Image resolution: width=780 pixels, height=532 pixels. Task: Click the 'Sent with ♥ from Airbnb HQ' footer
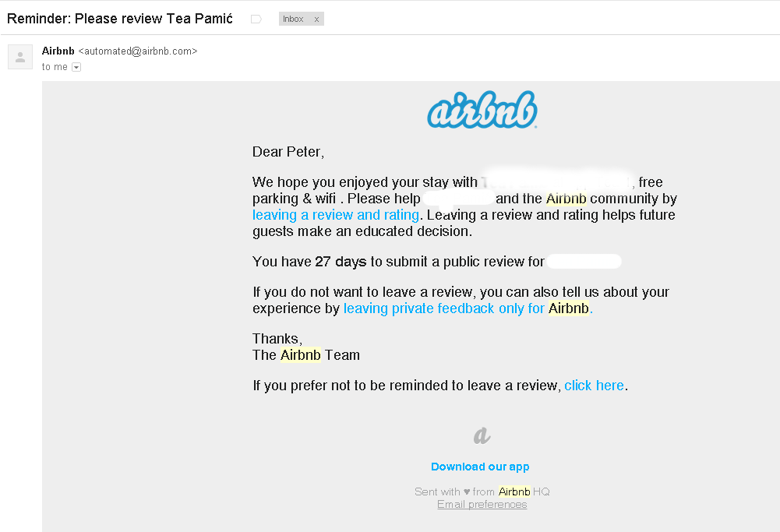coord(482,491)
